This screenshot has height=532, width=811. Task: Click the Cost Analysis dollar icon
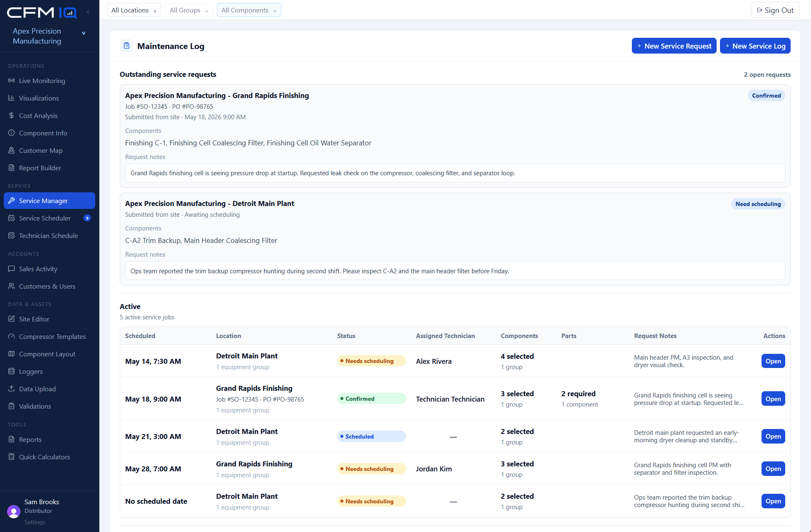(12, 115)
